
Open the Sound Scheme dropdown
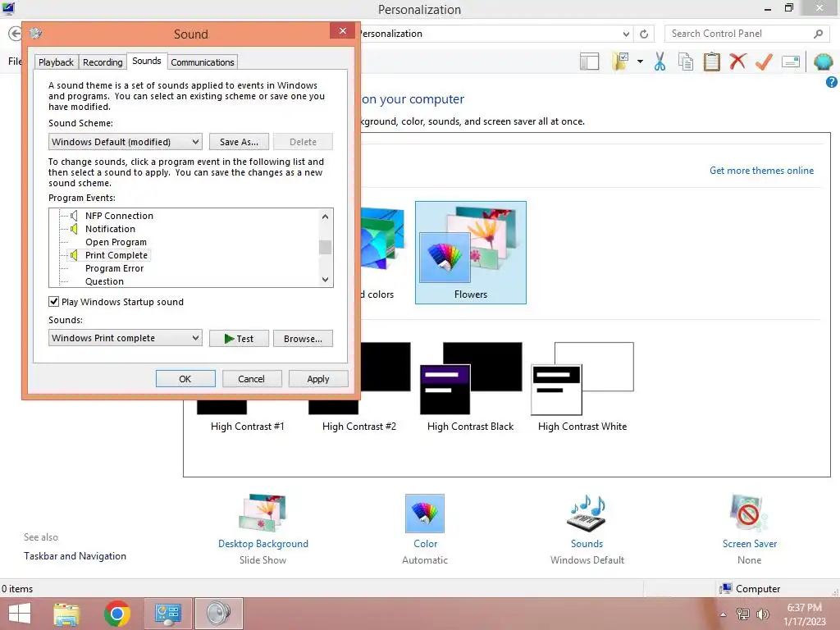pos(126,142)
